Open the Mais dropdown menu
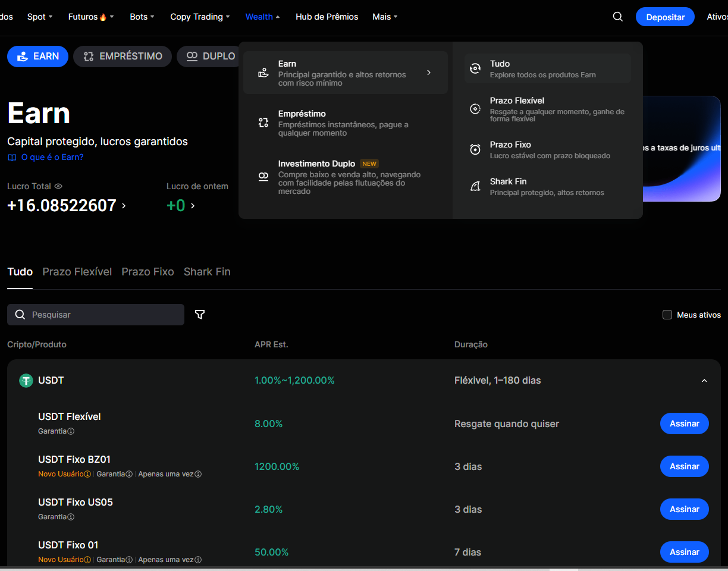 [x=385, y=17]
